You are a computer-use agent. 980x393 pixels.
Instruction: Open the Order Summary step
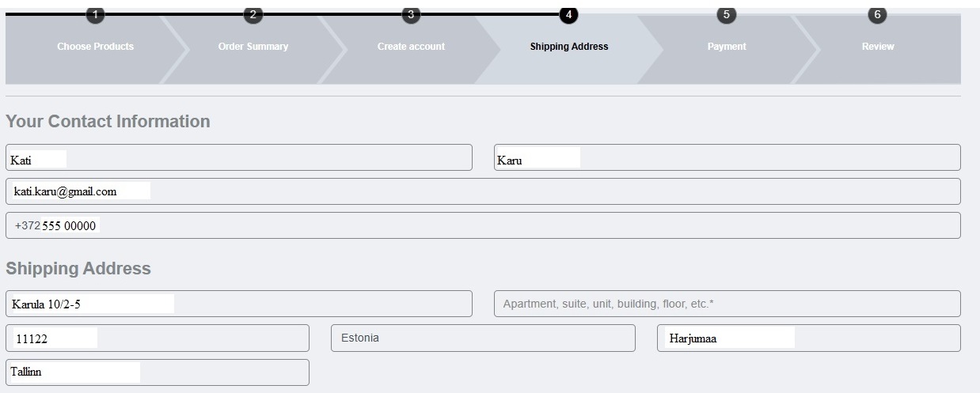click(253, 47)
